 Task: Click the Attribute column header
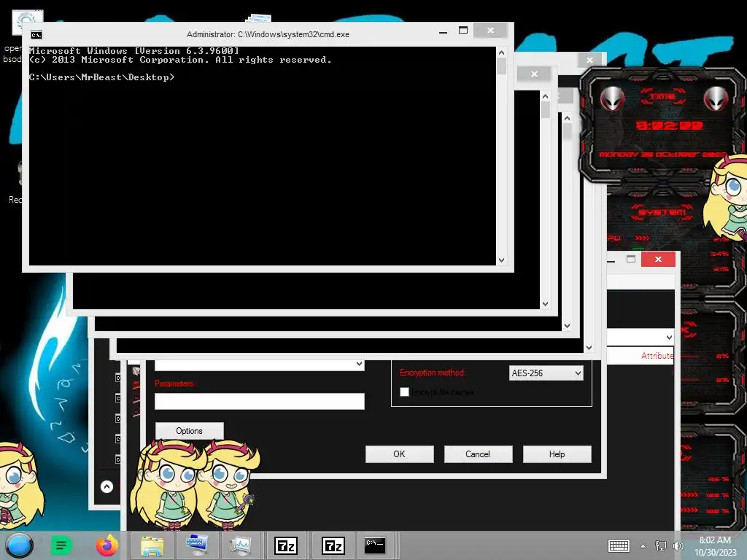[x=657, y=356]
